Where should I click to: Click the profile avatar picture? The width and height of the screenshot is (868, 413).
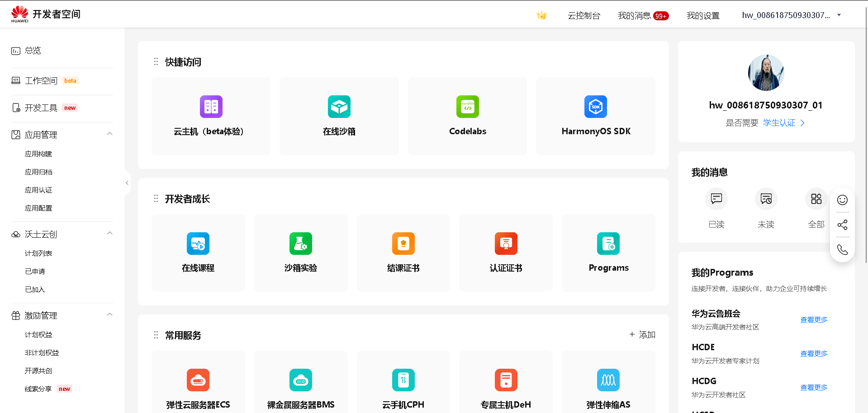coord(765,73)
